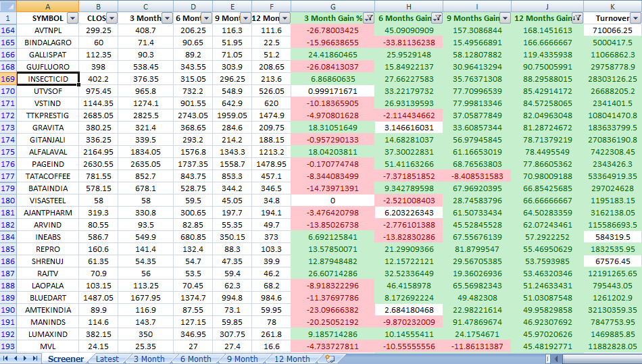Select cell showing 6.203226343

409,213
